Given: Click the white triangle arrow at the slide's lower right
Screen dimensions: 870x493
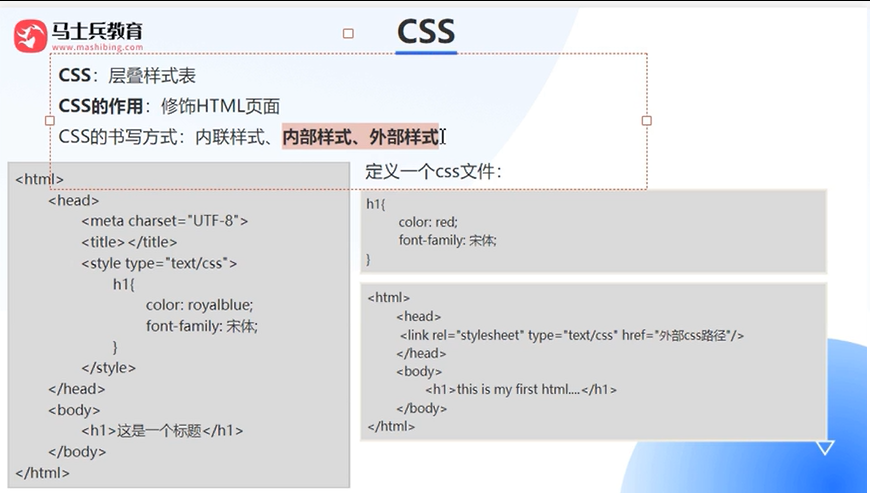Looking at the screenshot, I should click(825, 448).
